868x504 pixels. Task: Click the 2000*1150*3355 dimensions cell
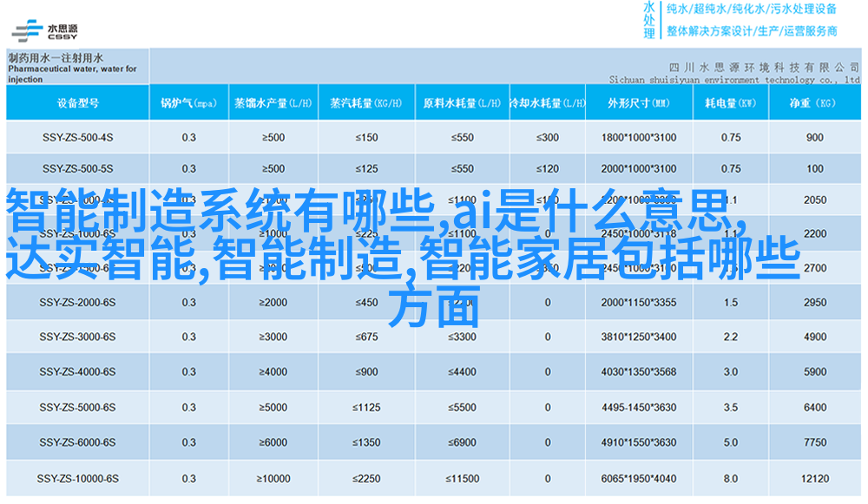(x=639, y=303)
